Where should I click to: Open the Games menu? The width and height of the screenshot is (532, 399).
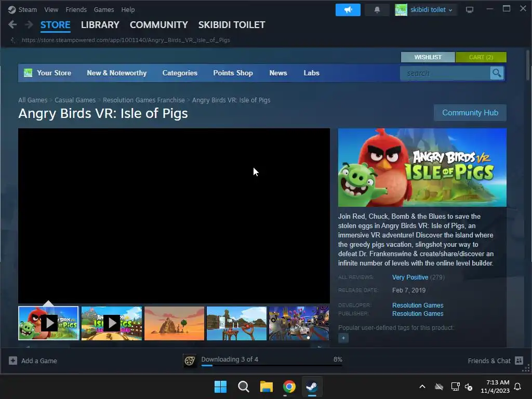pos(104,10)
